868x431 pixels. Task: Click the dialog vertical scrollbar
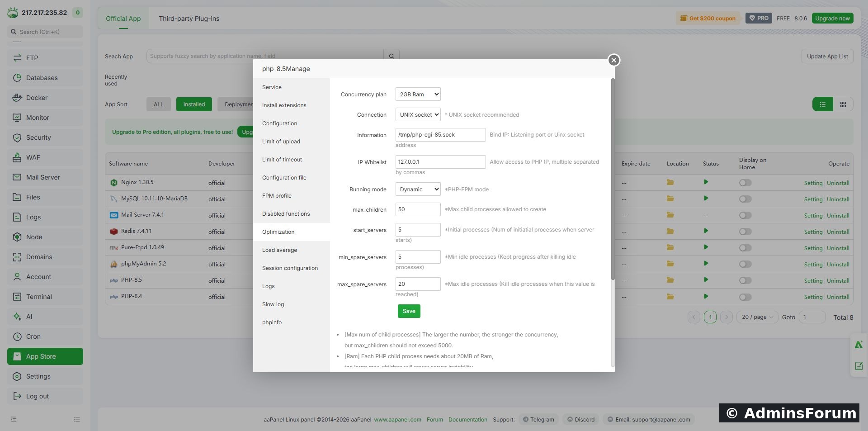pyautogui.click(x=613, y=179)
